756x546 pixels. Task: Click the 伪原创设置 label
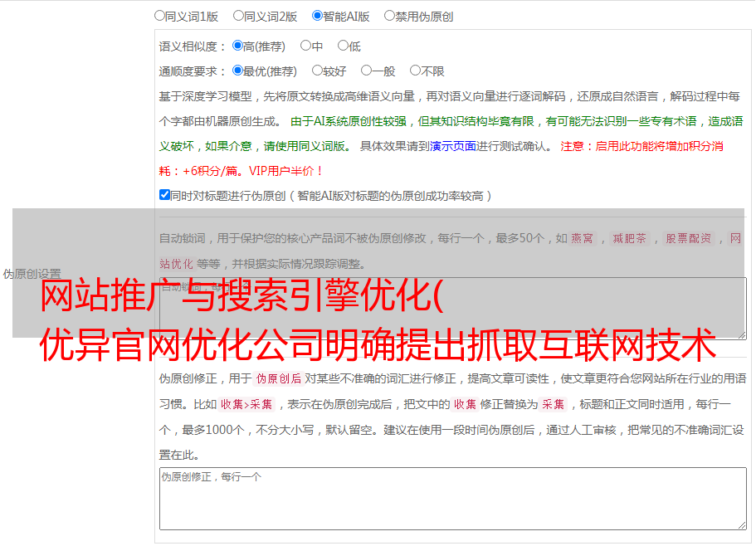click(32, 274)
